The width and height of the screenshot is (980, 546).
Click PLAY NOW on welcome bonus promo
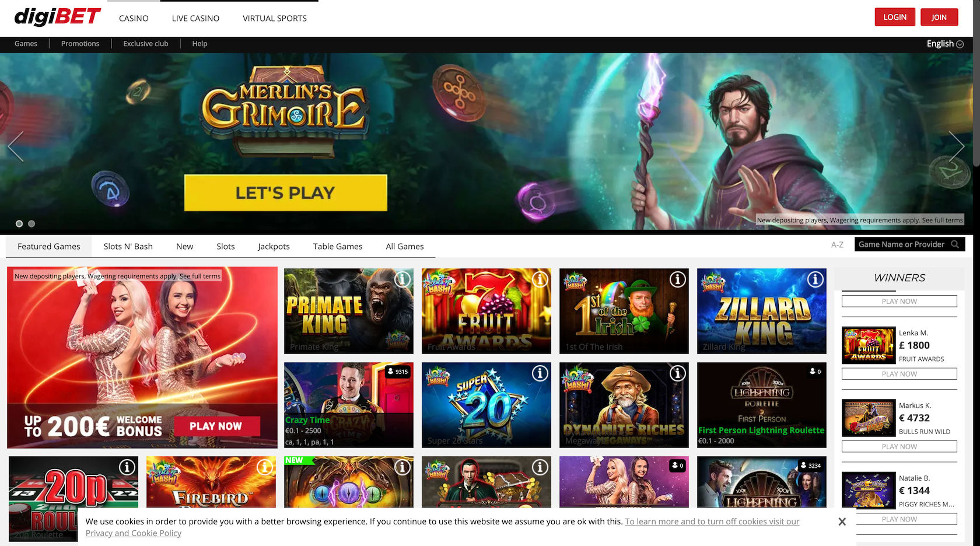pos(216,426)
